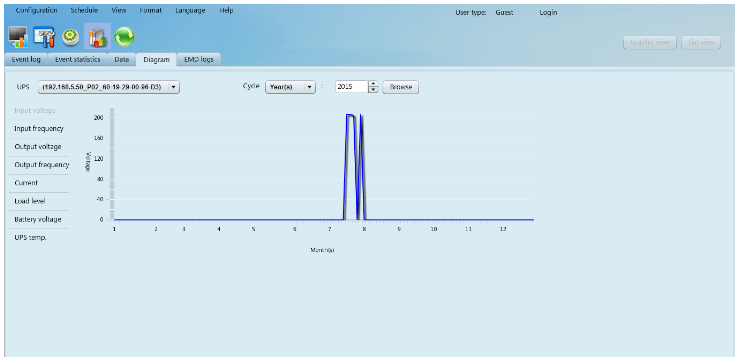Open the Language menu
The height and width of the screenshot is (361, 739).
pyautogui.click(x=190, y=10)
